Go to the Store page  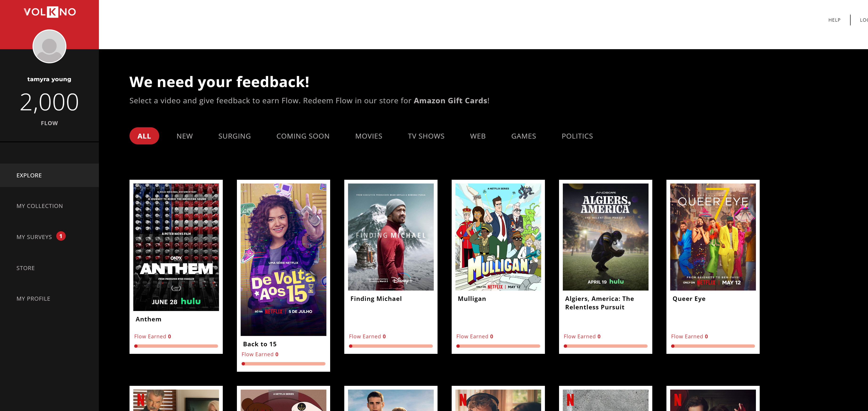(26, 268)
